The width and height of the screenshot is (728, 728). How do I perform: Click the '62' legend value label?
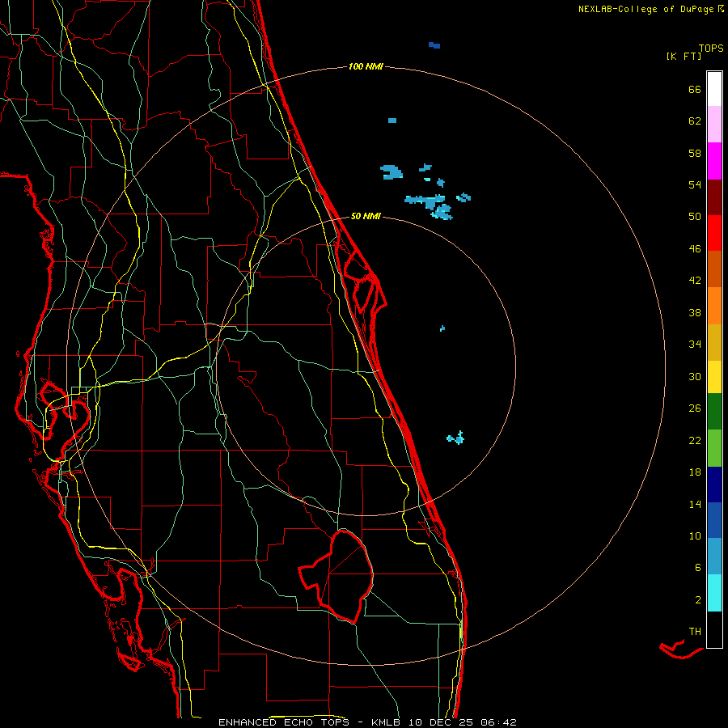695,121
